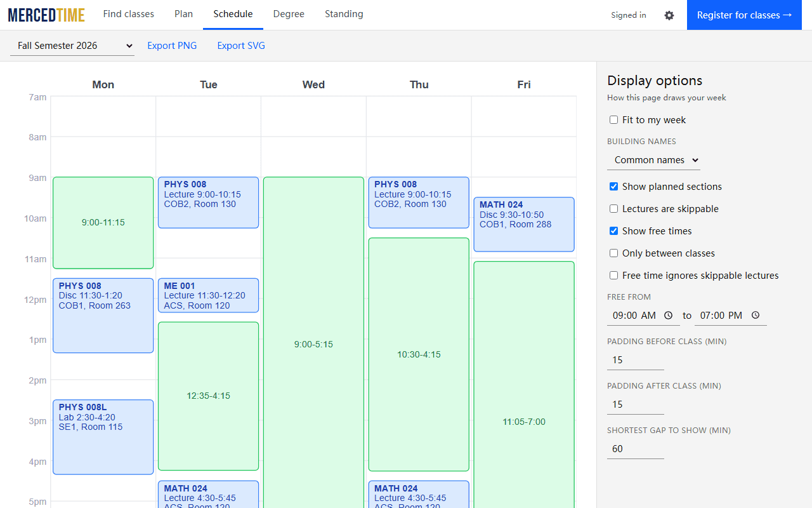Click the MercedTime logo
The height and width of the screenshot is (508, 812).
pos(46,15)
